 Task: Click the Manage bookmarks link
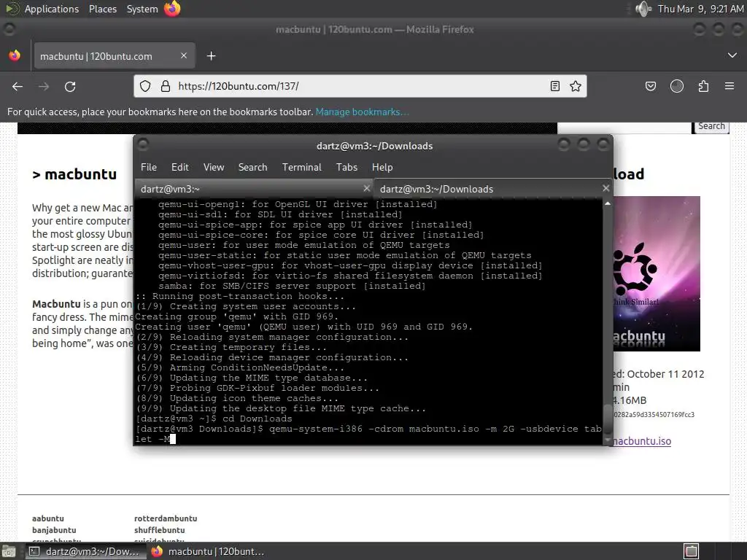362,112
